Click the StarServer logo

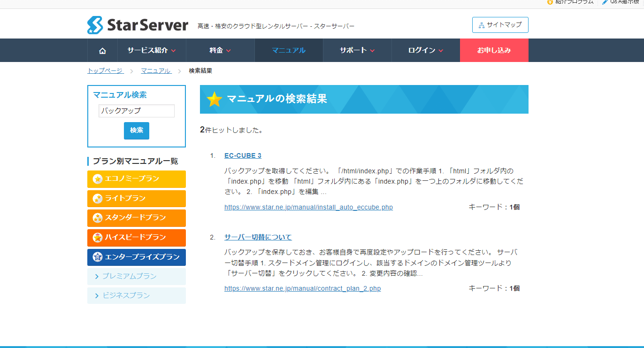pyautogui.click(x=138, y=25)
